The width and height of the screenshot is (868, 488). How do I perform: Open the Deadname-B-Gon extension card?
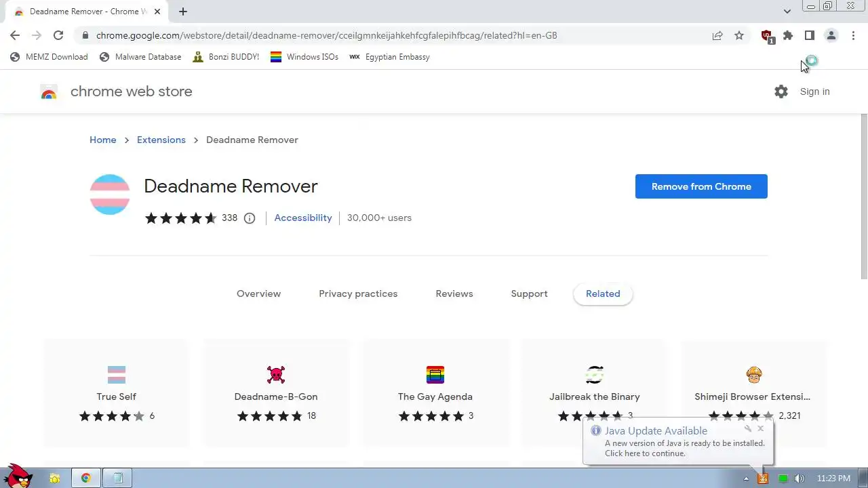click(x=276, y=393)
